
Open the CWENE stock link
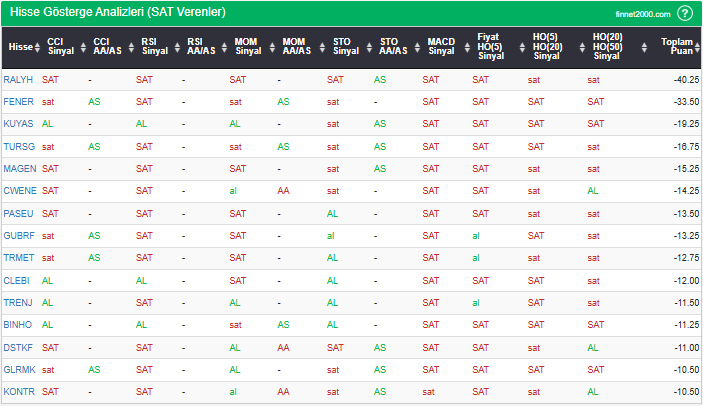pyautogui.click(x=19, y=190)
